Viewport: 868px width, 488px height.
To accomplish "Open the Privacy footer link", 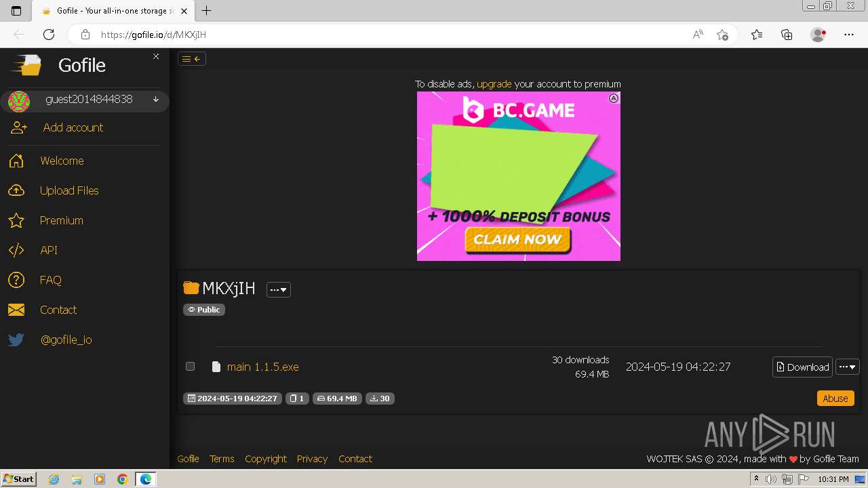I will [312, 459].
